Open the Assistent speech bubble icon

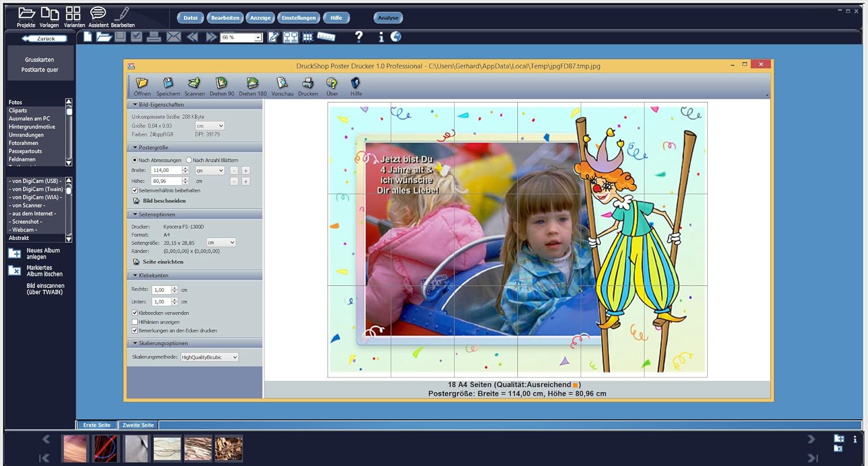click(x=98, y=13)
